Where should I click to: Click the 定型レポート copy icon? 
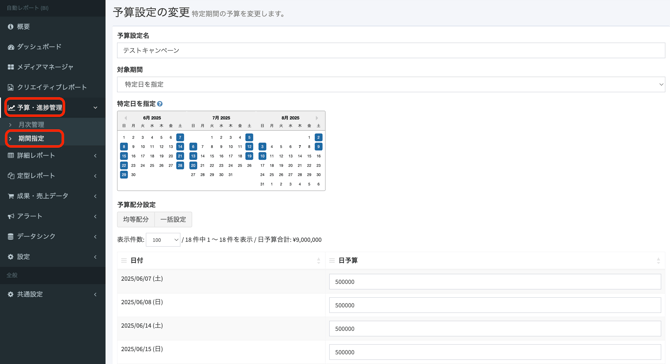coord(11,176)
